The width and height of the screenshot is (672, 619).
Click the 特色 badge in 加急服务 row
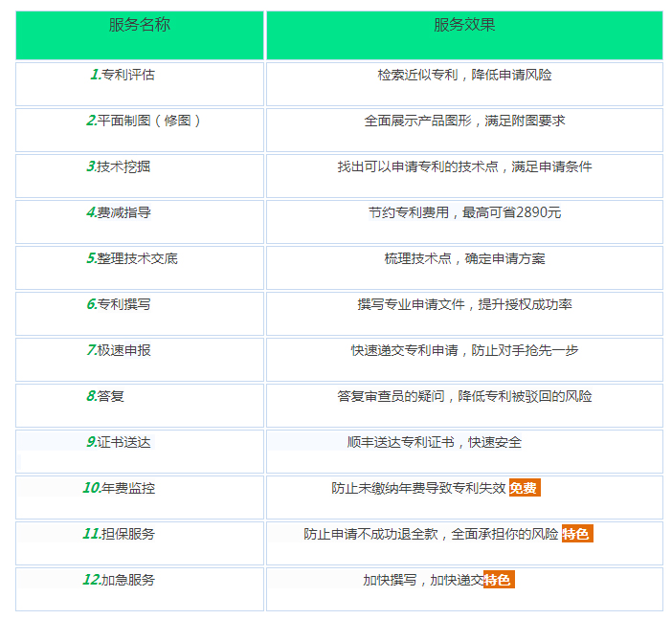point(499,580)
